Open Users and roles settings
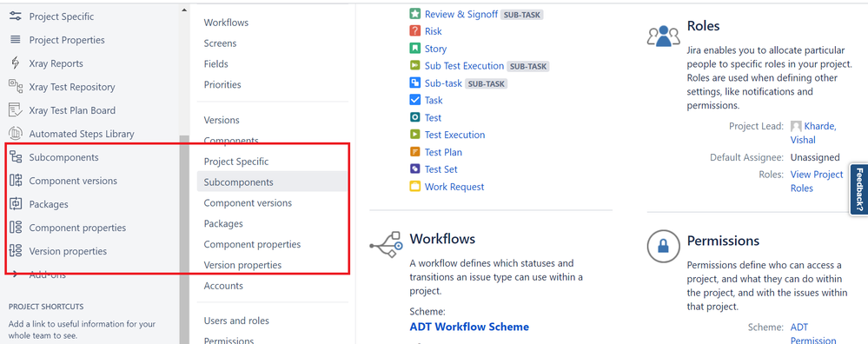Image resolution: width=868 pixels, height=344 pixels. point(236,321)
